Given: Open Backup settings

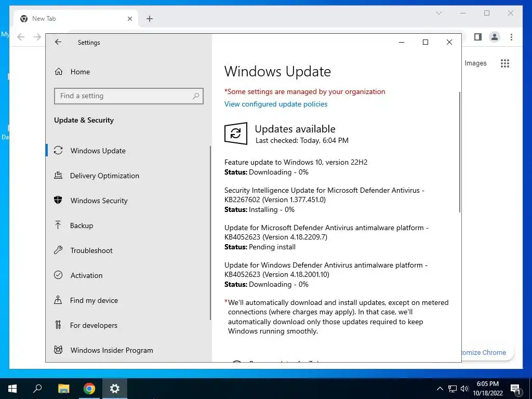Looking at the screenshot, I should point(82,225).
